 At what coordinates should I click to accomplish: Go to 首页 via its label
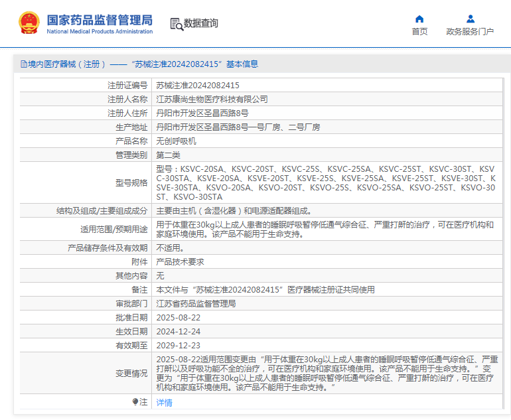pyautogui.click(x=419, y=31)
